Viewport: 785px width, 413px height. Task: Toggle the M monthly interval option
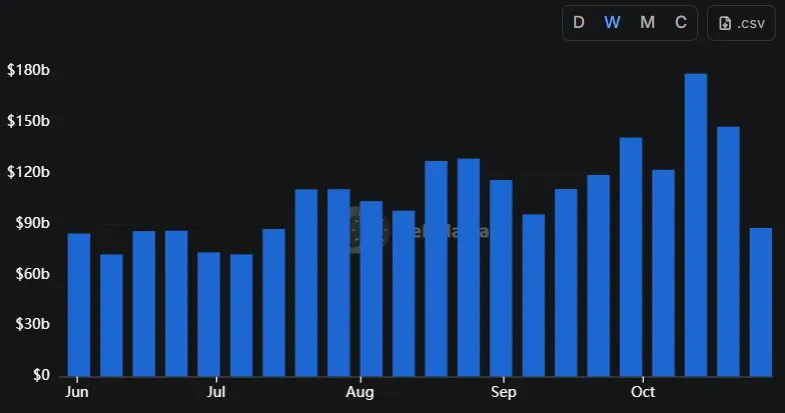tap(647, 23)
